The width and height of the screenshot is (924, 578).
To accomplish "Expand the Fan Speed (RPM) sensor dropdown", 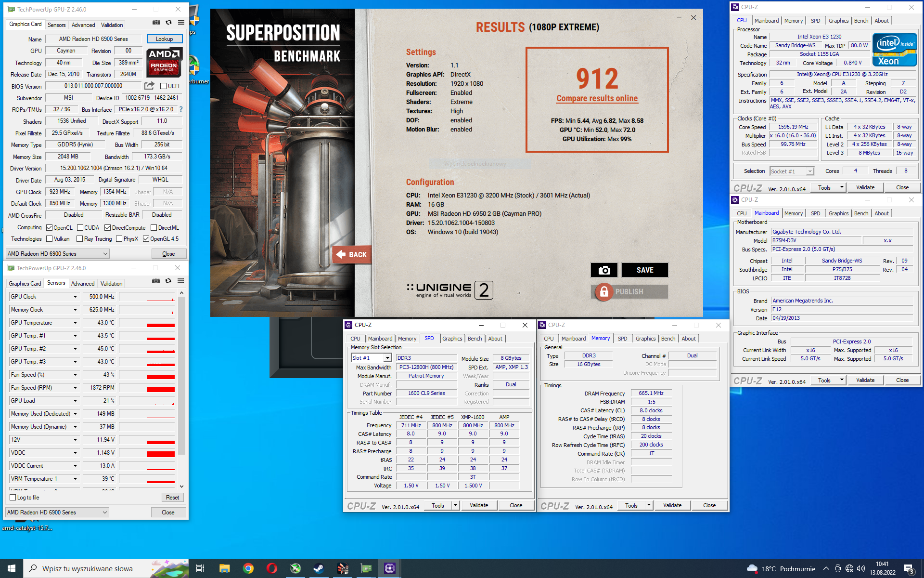I will pyautogui.click(x=75, y=388).
